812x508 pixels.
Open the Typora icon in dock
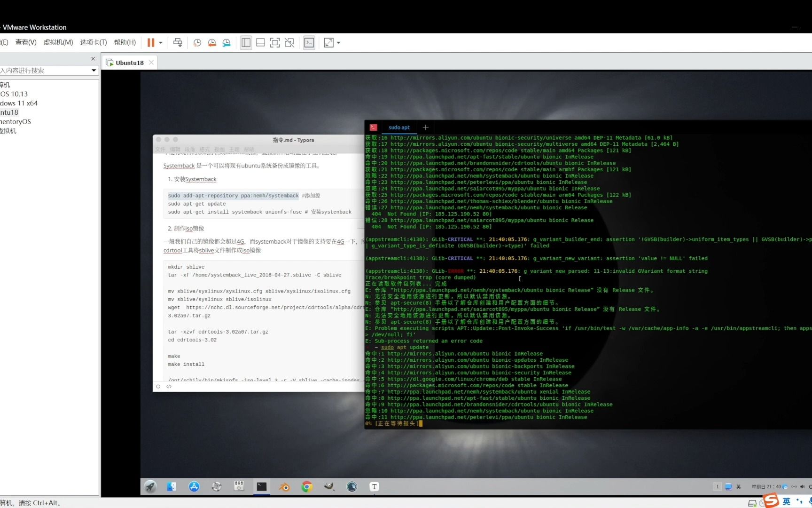[375, 487]
